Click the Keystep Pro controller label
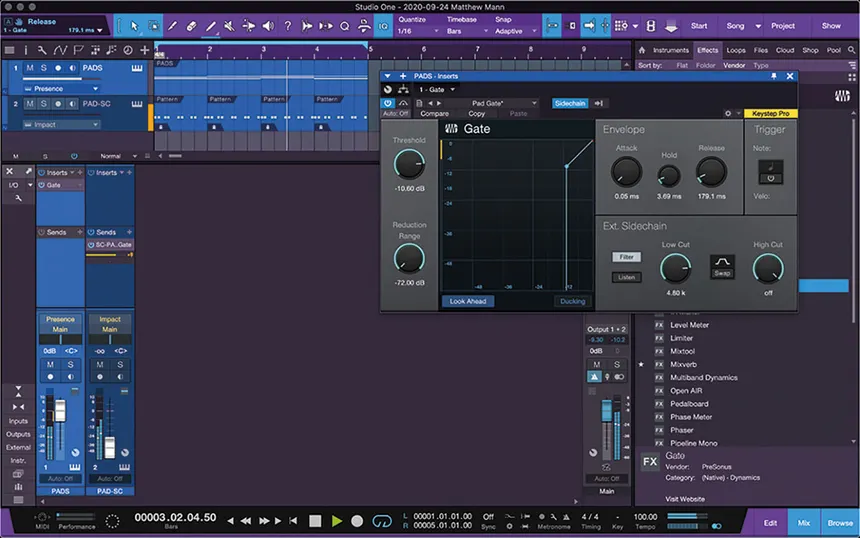The width and height of the screenshot is (860, 538). point(771,114)
